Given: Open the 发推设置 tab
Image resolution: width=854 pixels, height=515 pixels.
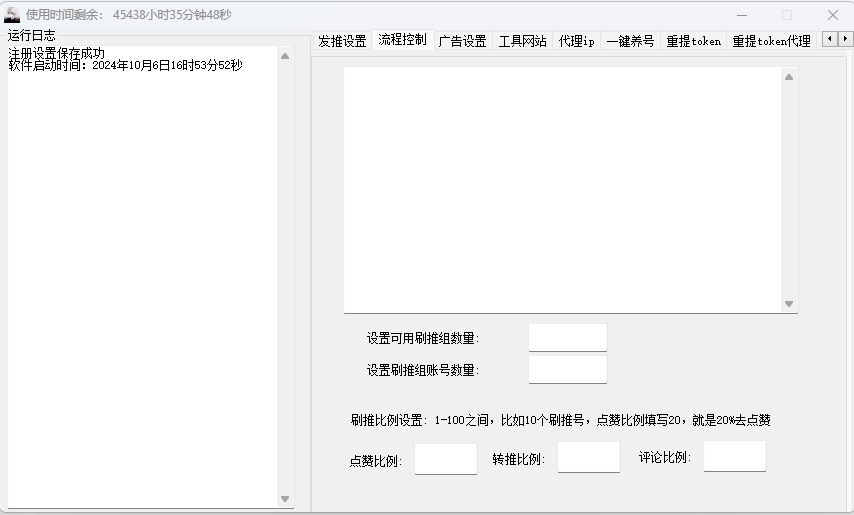Looking at the screenshot, I should pyautogui.click(x=342, y=41).
